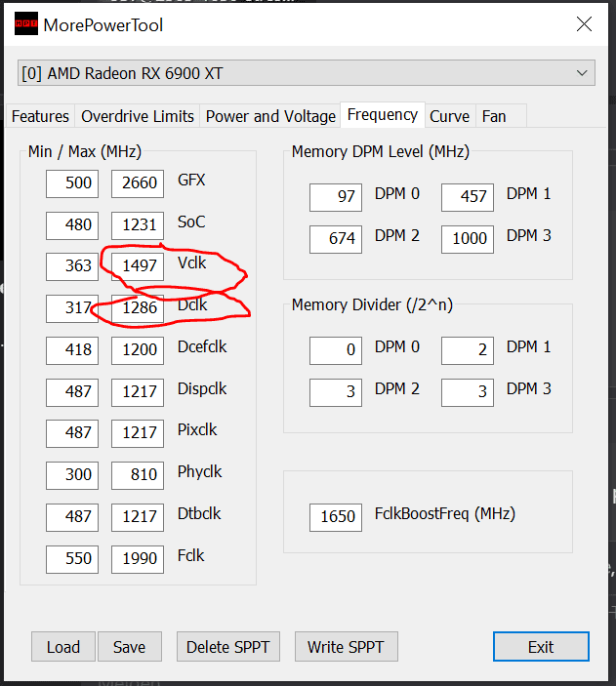The image size is (616, 686).
Task: Click Memory DPM Level DPM 1 field 457
Action: (468, 197)
